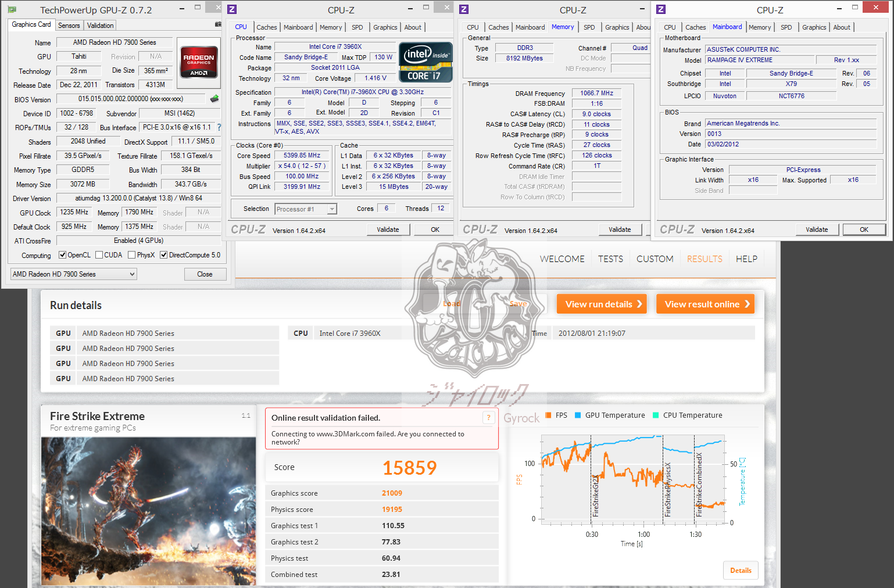
Task: Open the Caches tab in first CPU-Z window
Action: click(x=266, y=27)
